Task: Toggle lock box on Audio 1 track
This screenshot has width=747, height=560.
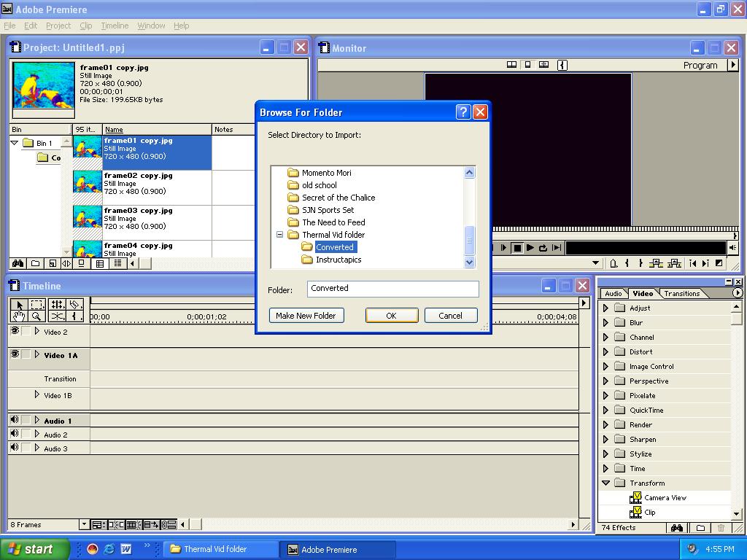Action: (x=26, y=419)
